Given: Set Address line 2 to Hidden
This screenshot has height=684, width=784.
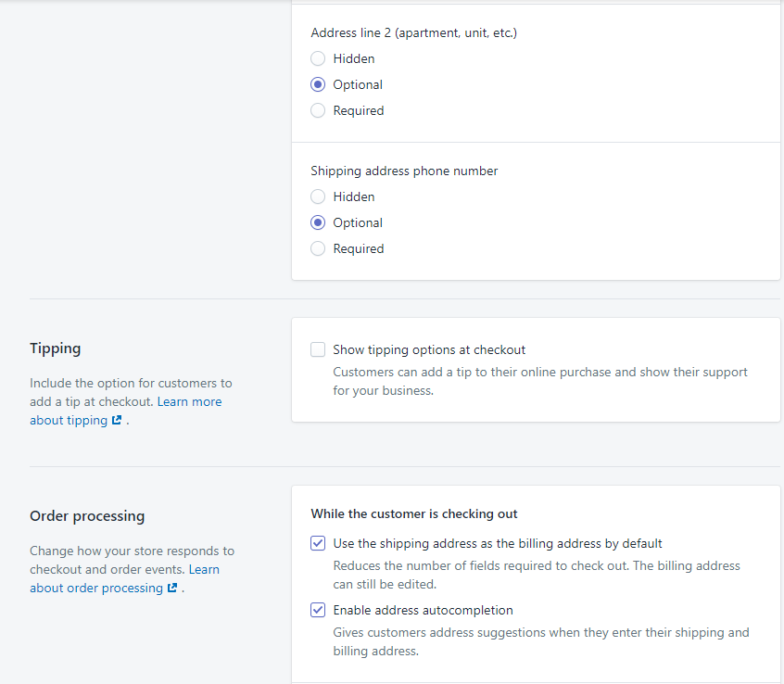Looking at the screenshot, I should [x=318, y=58].
